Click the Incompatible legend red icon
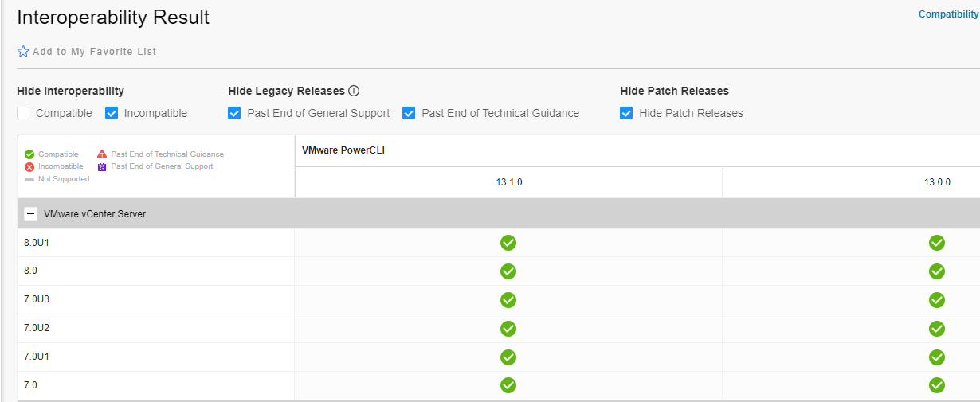The image size is (980, 402). pos(29,167)
